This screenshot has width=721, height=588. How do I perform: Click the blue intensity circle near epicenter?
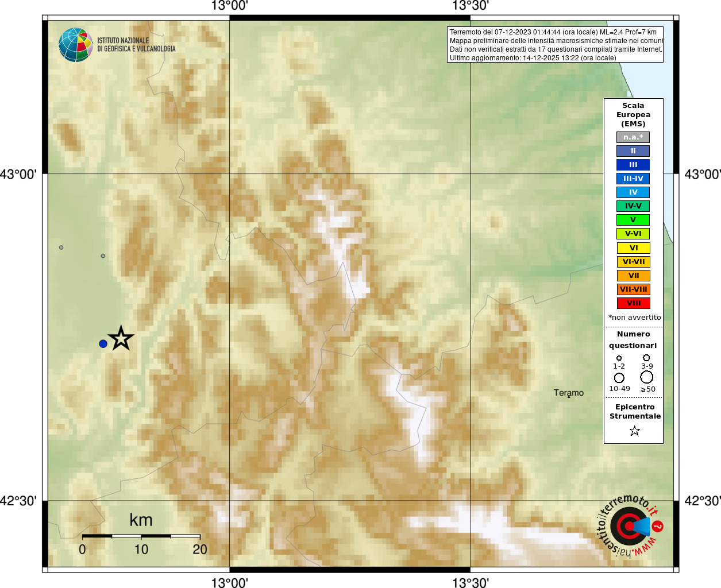coord(103,343)
